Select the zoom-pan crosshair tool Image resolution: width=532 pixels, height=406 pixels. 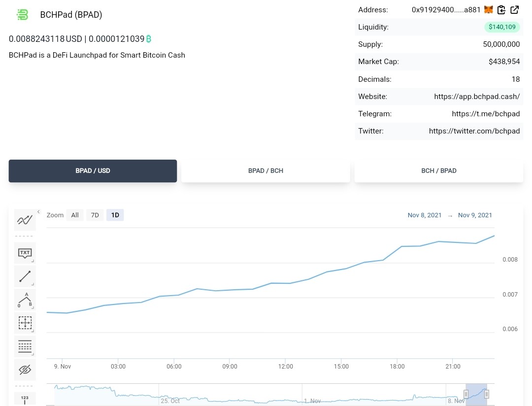point(25,323)
